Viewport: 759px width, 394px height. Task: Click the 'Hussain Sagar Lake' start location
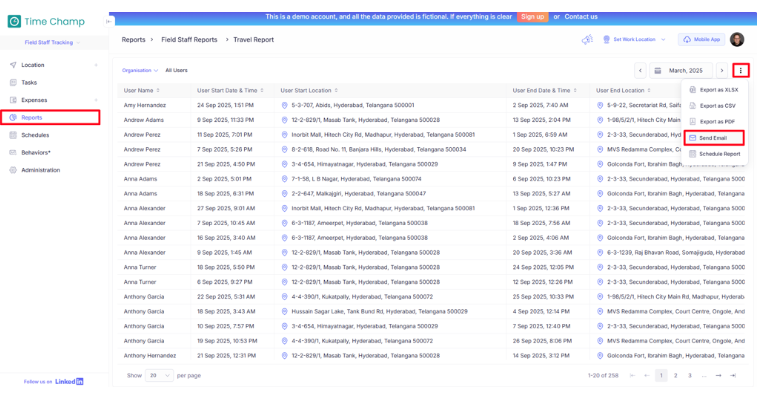[x=380, y=312]
